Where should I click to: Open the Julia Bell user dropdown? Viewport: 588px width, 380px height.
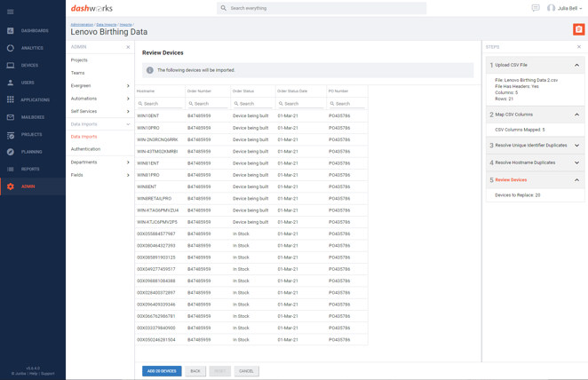point(569,8)
